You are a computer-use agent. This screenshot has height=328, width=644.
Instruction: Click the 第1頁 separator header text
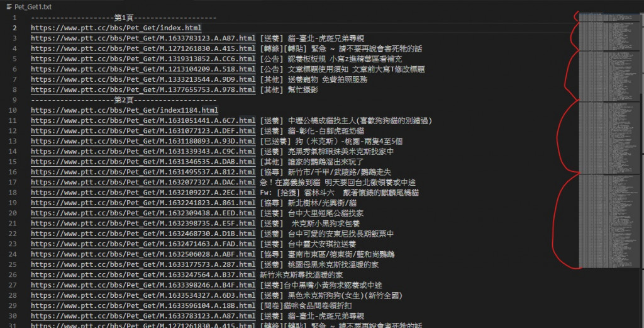[x=124, y=18]
